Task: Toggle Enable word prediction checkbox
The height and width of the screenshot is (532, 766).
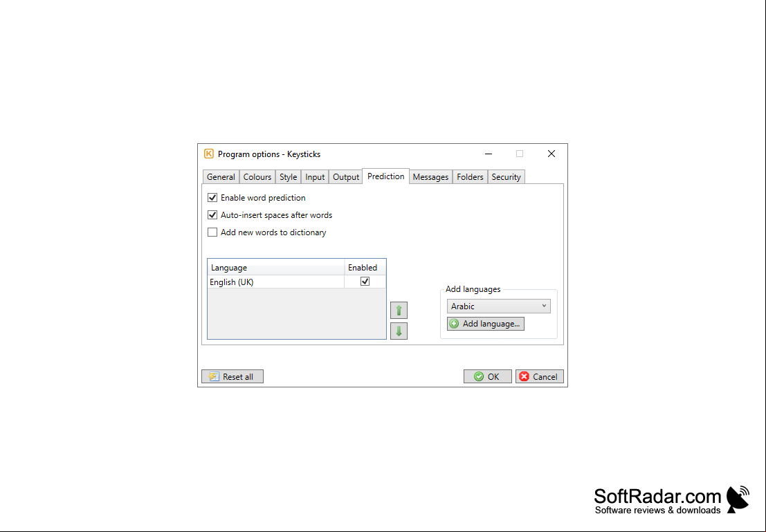Action: [x=212, y=198]
